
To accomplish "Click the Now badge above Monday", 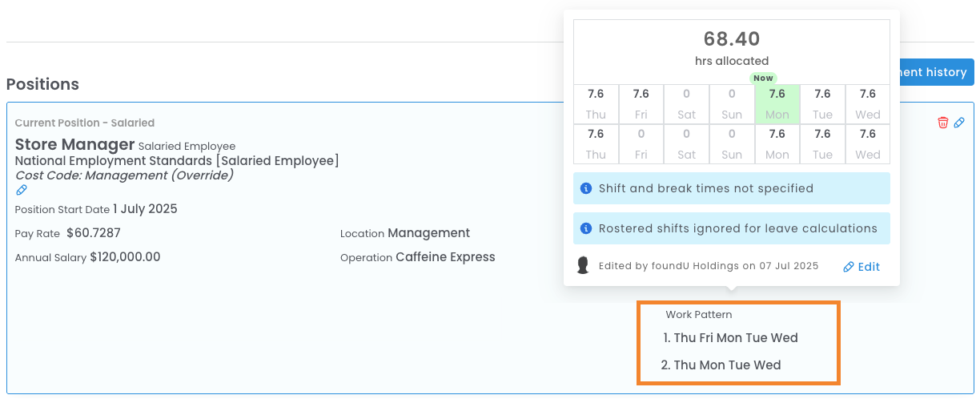I will coord(763,78).
